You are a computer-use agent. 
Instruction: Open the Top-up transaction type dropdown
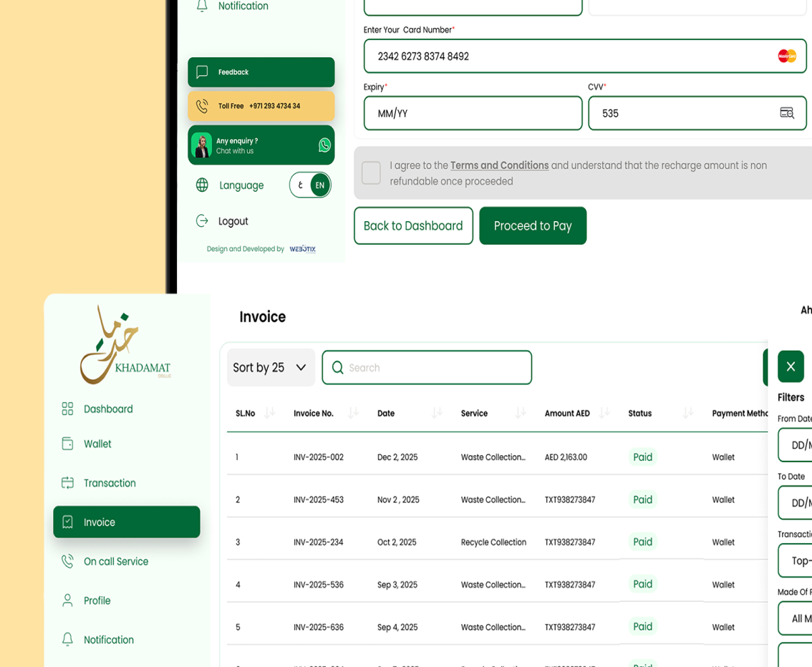[797, 560]
